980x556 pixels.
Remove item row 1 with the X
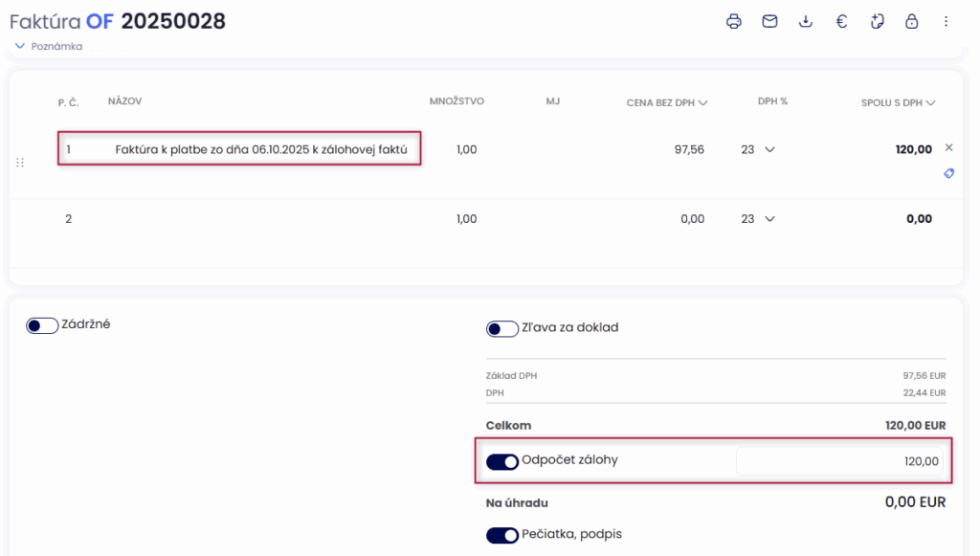tap(948, 147)
